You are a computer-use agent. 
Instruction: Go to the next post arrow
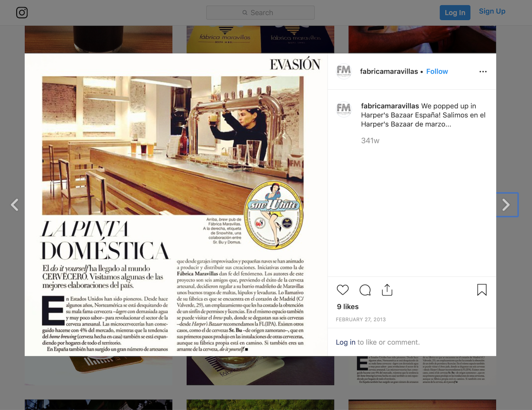506,205
